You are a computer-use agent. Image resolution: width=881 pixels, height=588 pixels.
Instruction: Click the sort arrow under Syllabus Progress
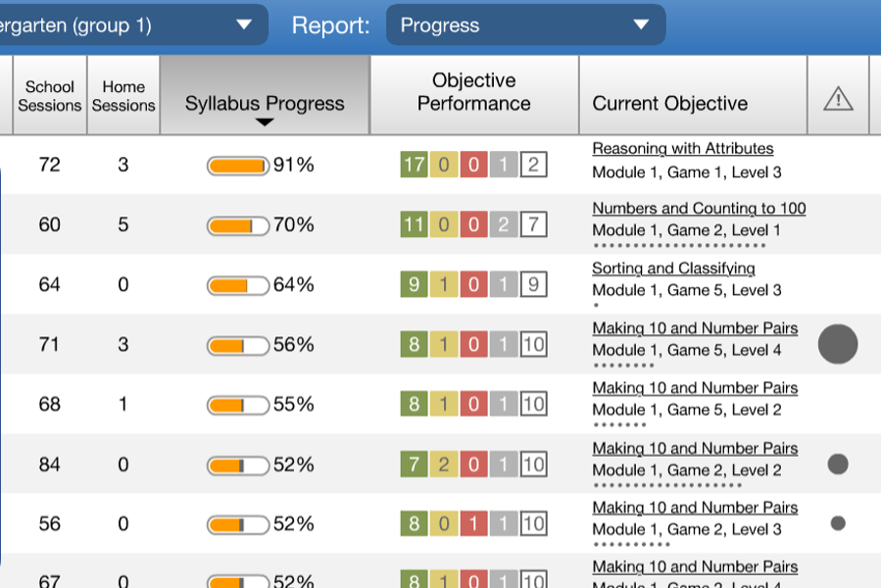tap(264, 123)
